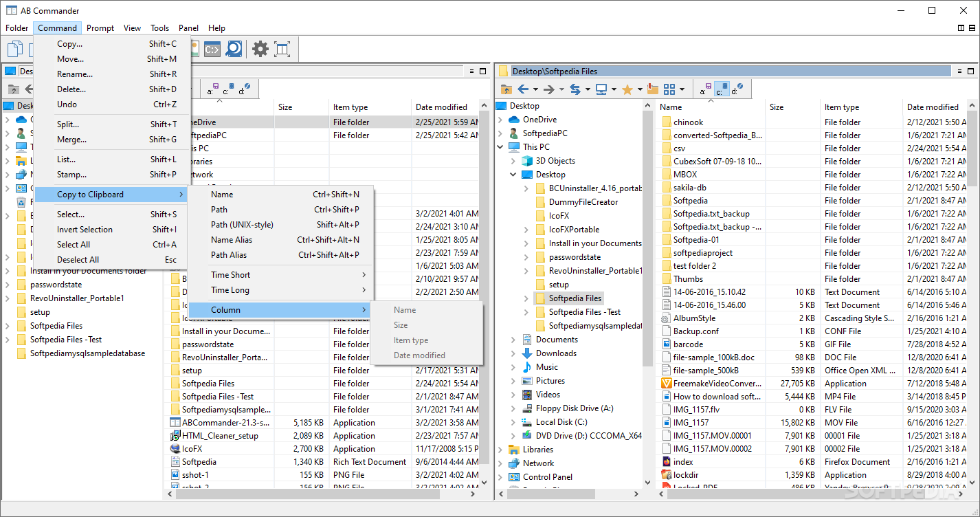This screenshot has height=517, width=980.
Task: Open the view layout dropdown arrow, right panel
Action: [682, 89]
